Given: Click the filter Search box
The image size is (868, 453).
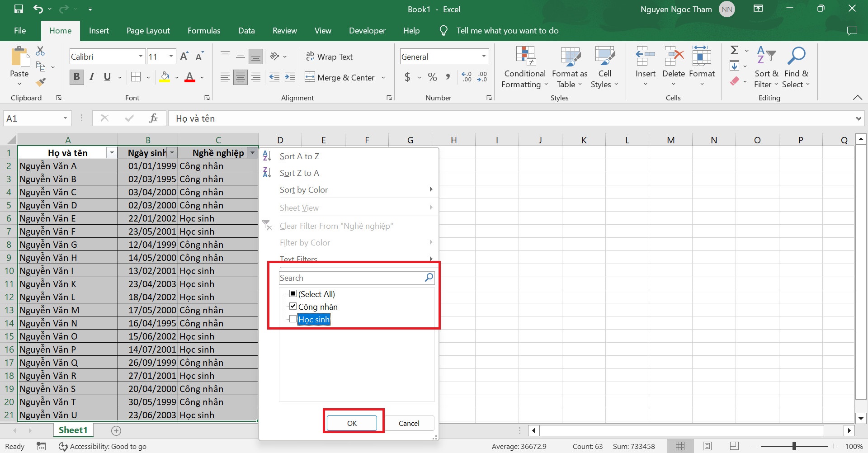Looking at the screenshot, I should coord(357,278).
